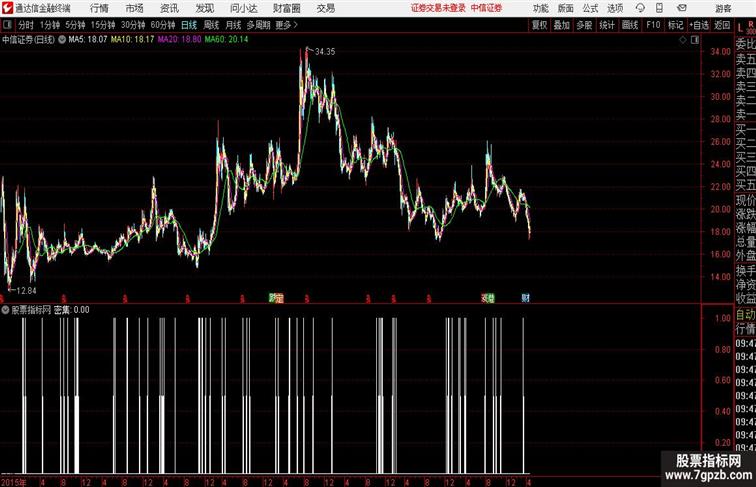The image size is (756, 487).
Task: Expand the 股票指标网 sub-indicator dropdown arrow
Action: click(5, 310)
